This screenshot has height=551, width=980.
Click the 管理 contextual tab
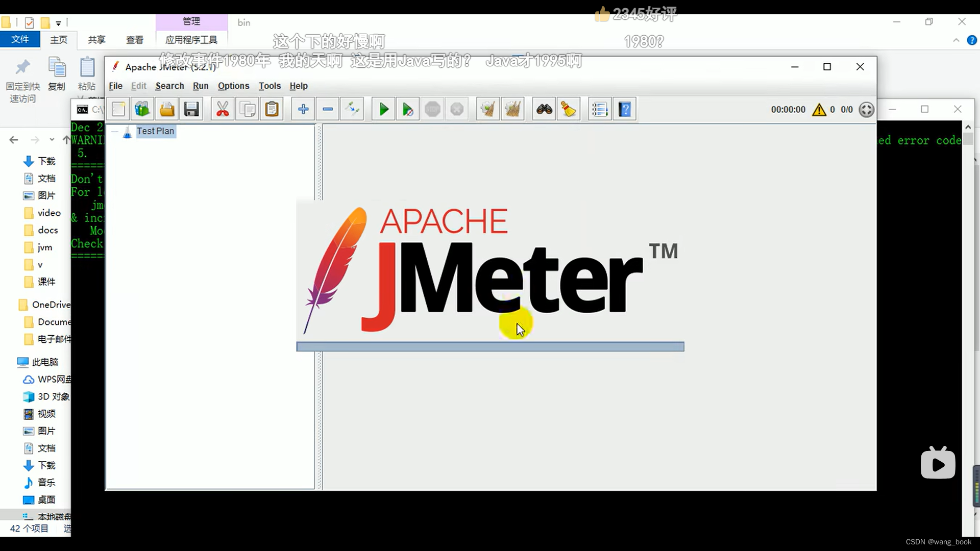pos(191,21)
